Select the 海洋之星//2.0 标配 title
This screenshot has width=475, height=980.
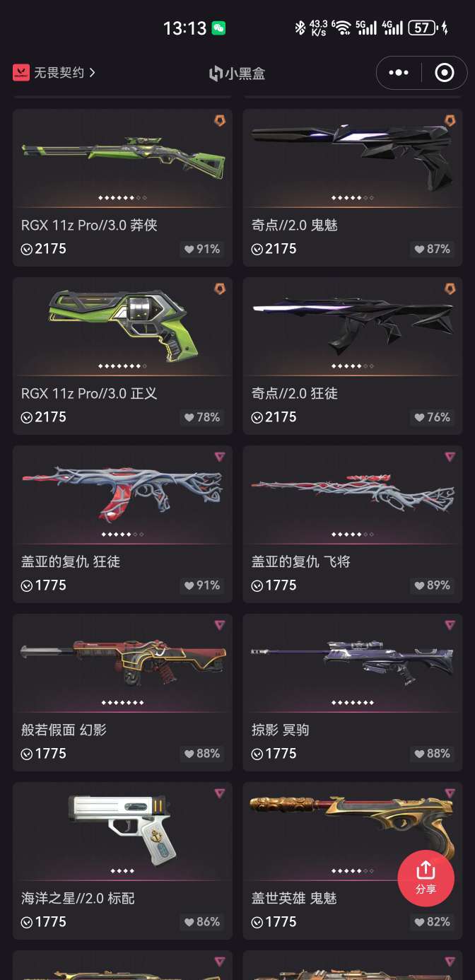click(78, 898)
